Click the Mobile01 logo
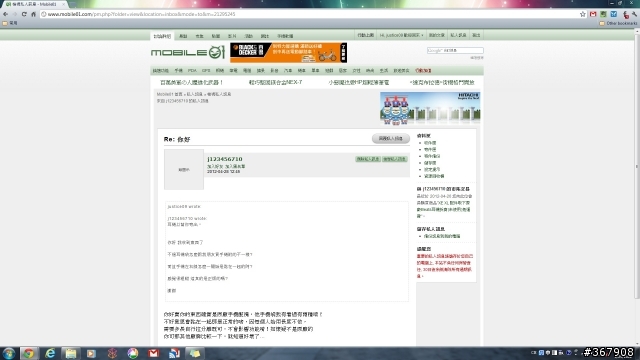Screen dimensions: 640x360 click(x=188, y=53)
